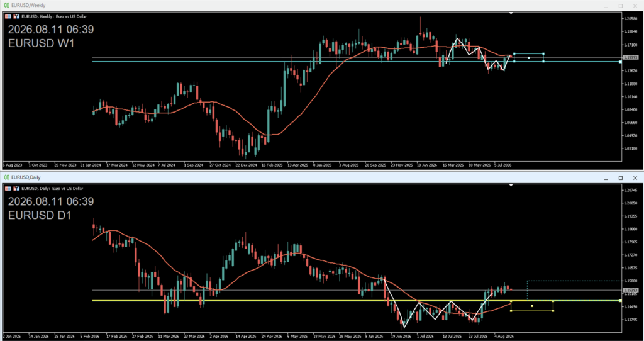This screenshot has height=341, width=644.
Task: Click the chart shift triangle on Weekly chart
Action: point(511,13)
